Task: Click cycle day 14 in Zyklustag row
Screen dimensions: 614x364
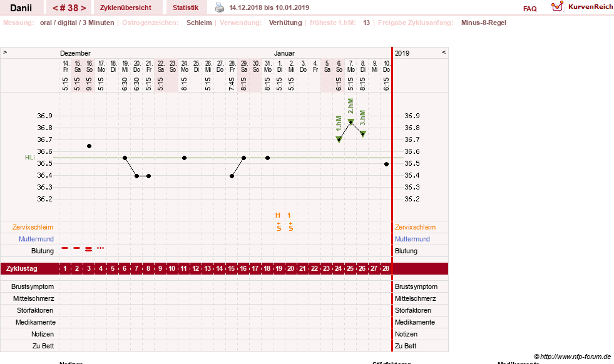Action: tap(219, 268)
